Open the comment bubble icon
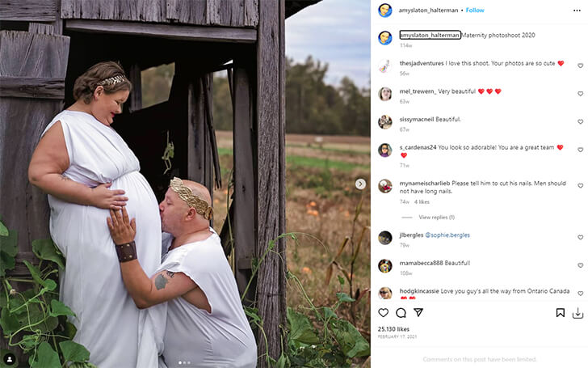Image resolution: width=588 pixels, height=368 pixels. tap(401, 312)
